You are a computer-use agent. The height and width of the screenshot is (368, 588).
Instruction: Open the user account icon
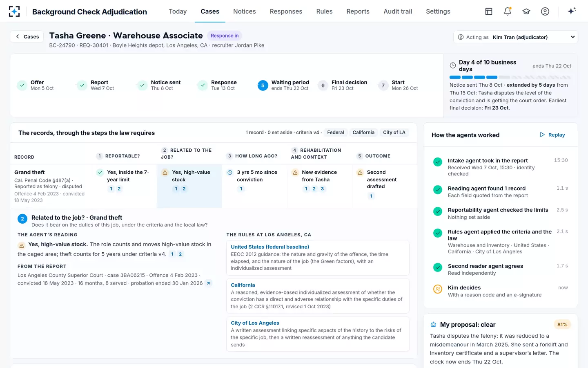point(545,11)
